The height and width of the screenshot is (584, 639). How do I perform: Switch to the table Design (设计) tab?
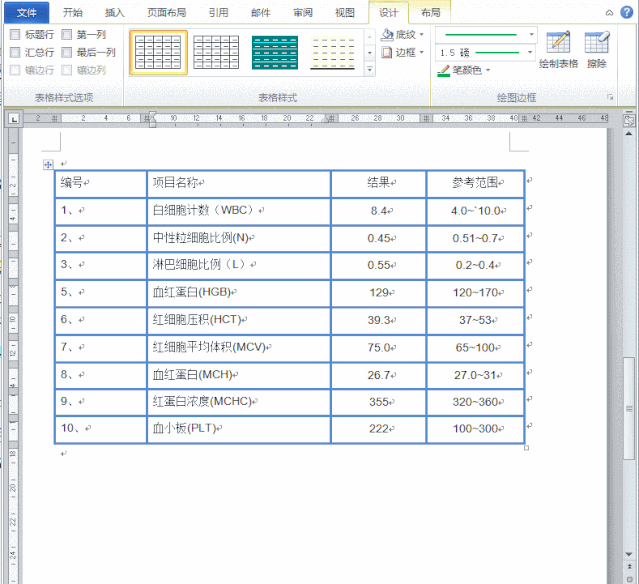[x=388, y=13]
